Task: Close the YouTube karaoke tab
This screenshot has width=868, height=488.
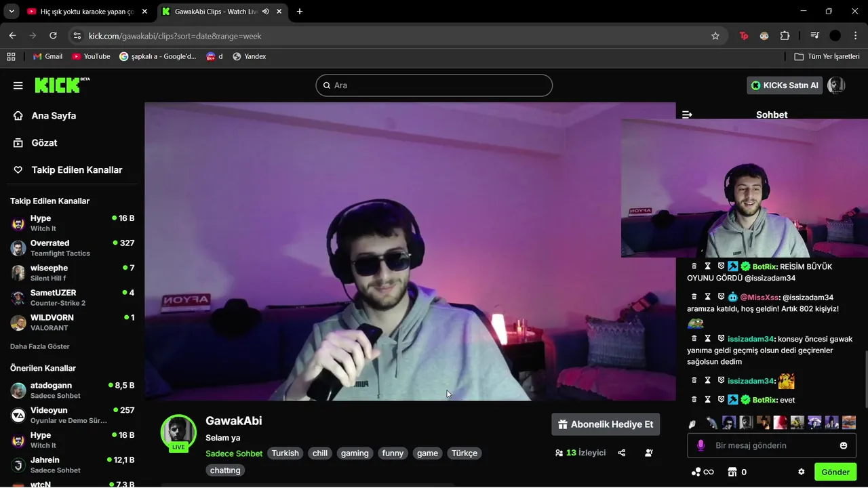Action: click(144, 12)
